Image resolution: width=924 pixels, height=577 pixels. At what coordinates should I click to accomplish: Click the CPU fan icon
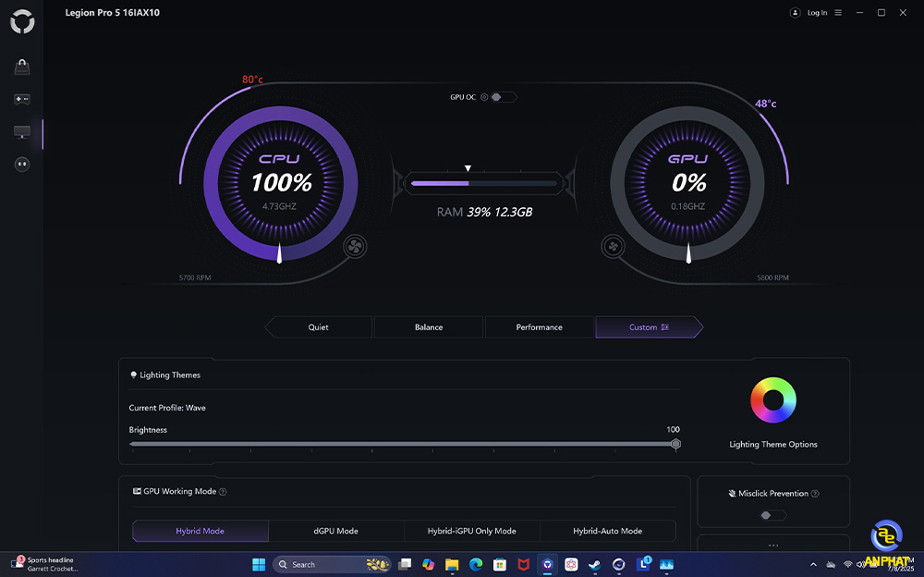pos(356,247)
